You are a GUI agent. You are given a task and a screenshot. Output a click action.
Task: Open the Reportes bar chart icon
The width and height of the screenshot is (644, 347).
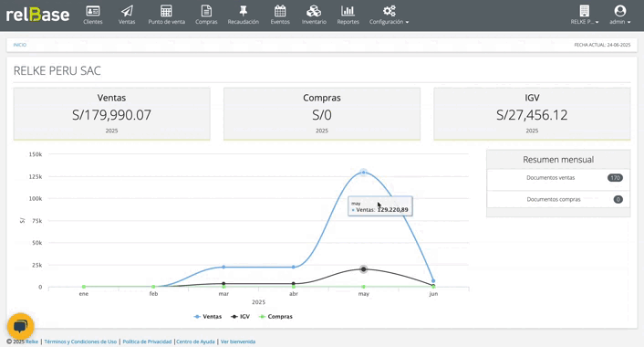348,11
